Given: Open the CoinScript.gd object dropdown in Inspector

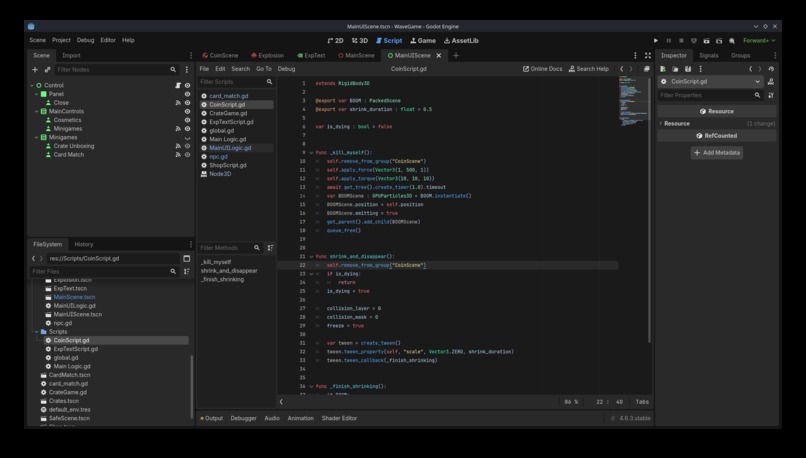Looking at the screenshot, I should click(x=711, y=82).
